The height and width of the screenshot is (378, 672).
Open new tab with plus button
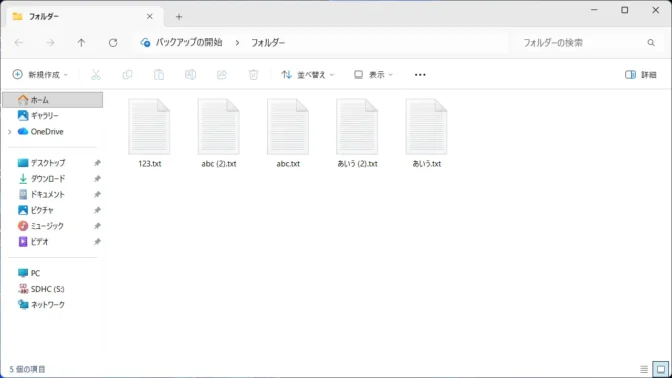click(x=179, y=17)
